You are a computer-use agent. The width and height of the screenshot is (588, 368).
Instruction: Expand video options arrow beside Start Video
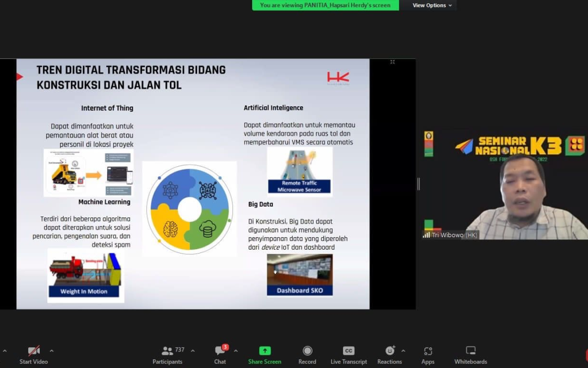(x=52, y=351)
